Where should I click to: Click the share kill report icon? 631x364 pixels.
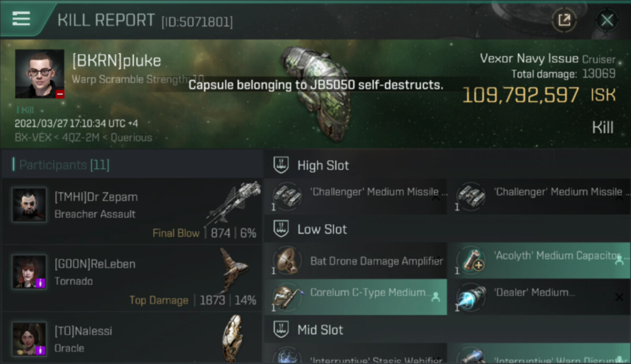click(x=564, y=20)
